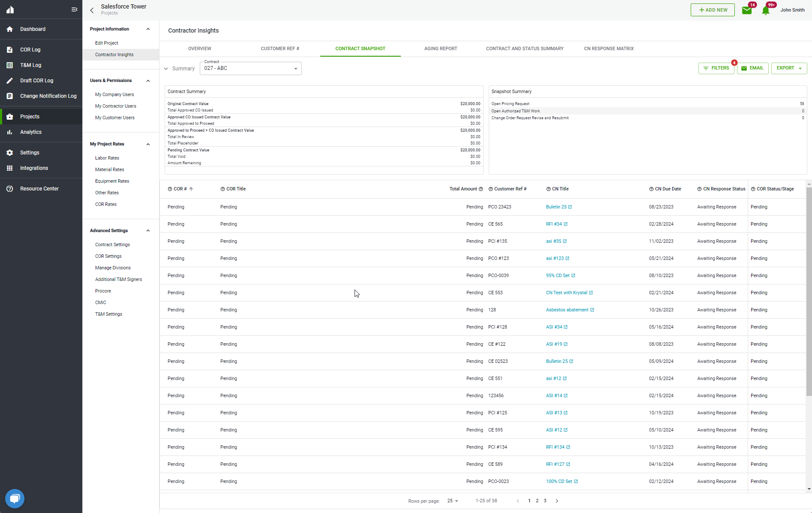Open the mail inbox with 14 messages
The width and height of the screenshot is (812, 513).
[x=747, y=10]
